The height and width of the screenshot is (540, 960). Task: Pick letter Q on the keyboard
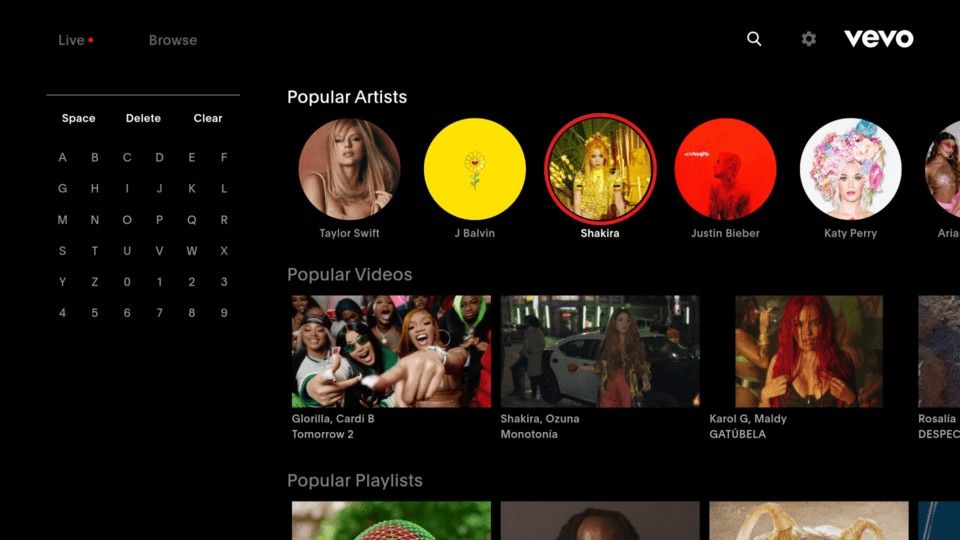pyautogui.click(x=192, y=220)
